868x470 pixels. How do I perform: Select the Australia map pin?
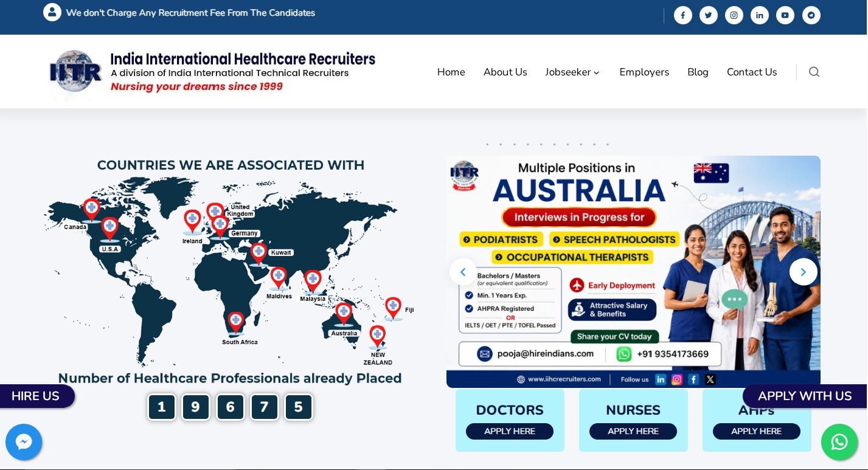tap(344, 314)
